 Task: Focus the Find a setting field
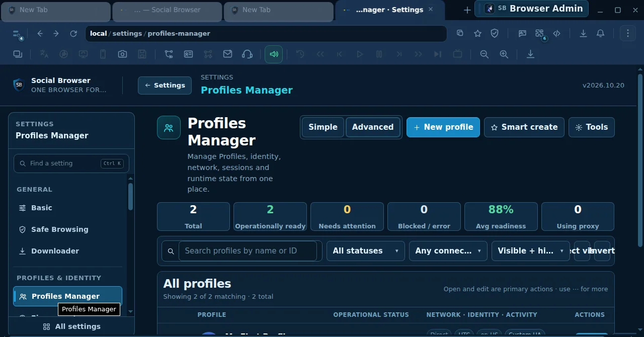point(71,163)
